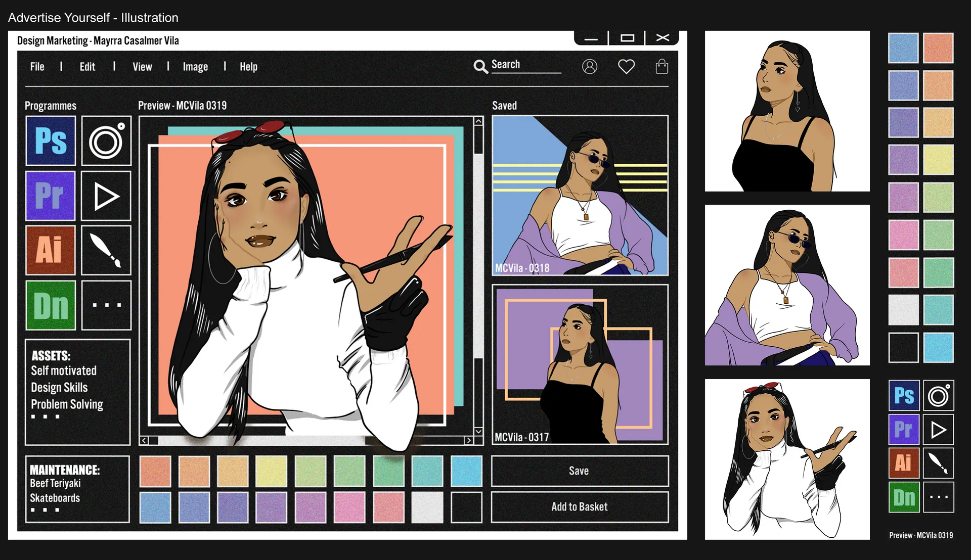Select the paintbrush tool icon
Image resolution: width=971 pixels, height=560 pixels.
click(x=106, y=250)
